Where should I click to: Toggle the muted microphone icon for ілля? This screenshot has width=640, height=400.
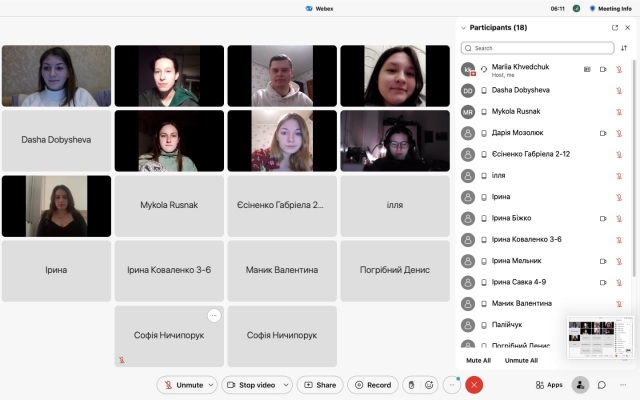[619, 176]
